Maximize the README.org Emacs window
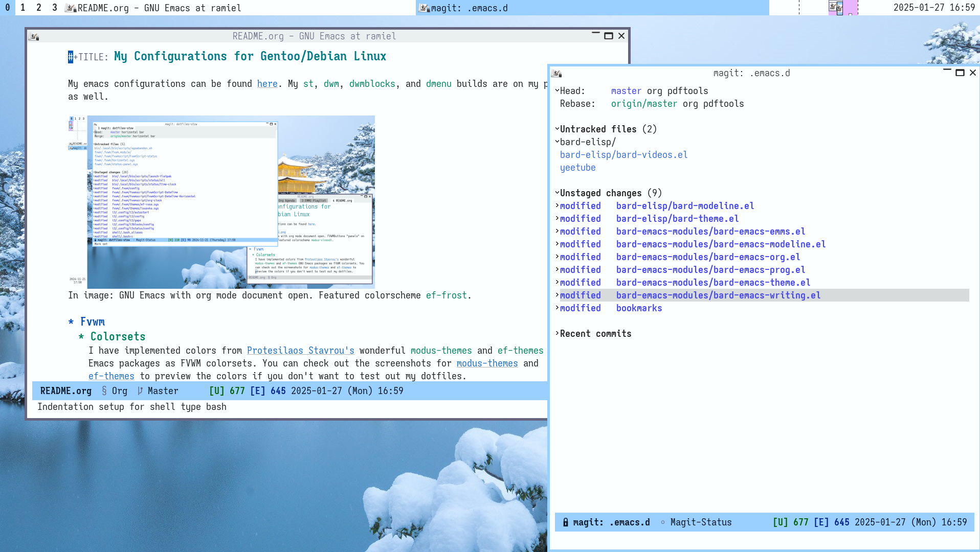The height and width of the screenshot is (552, 980). (609, 36)
